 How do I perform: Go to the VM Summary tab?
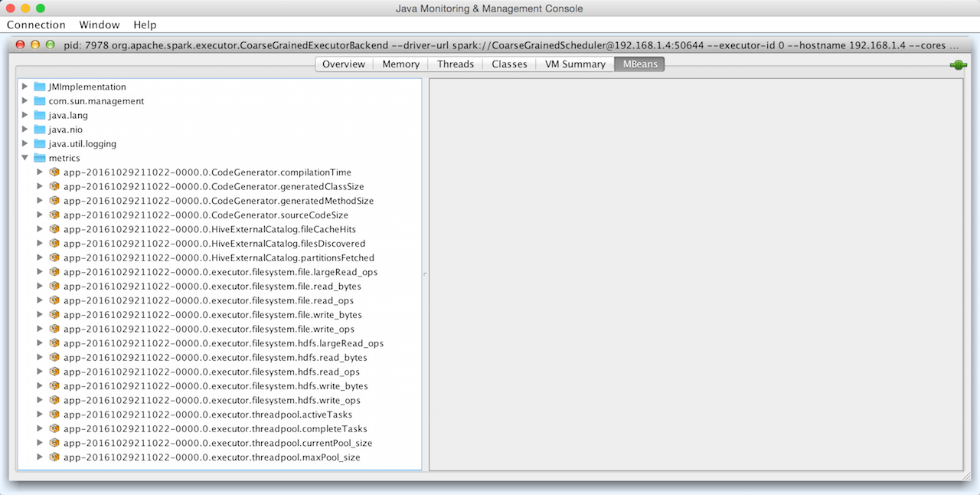pos(575,64)
